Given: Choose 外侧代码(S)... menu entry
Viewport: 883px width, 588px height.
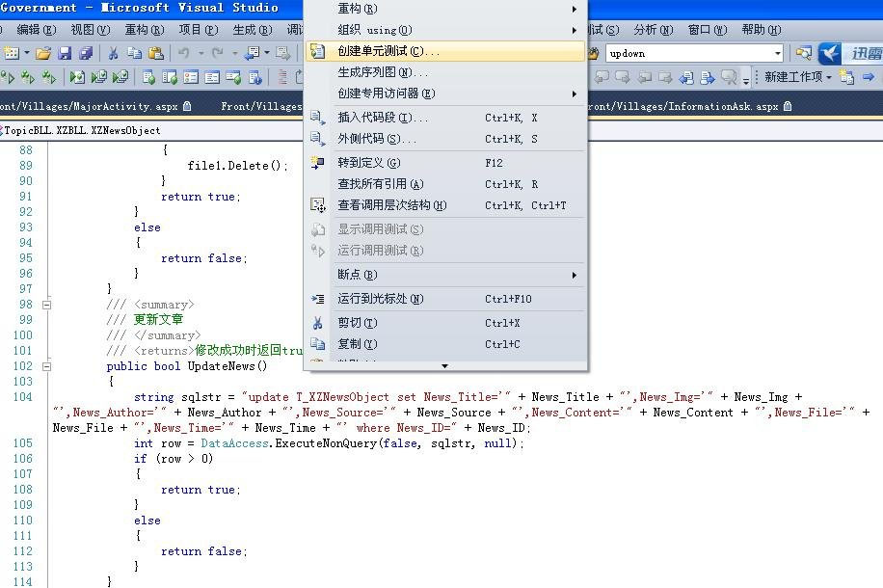Looking at the screenshot, I should (445, 139).
